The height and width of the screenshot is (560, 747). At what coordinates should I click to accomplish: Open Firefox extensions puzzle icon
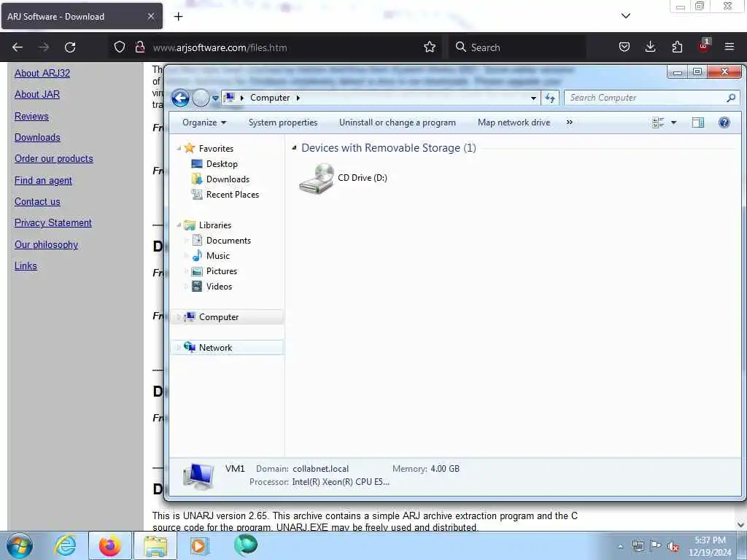677,47
